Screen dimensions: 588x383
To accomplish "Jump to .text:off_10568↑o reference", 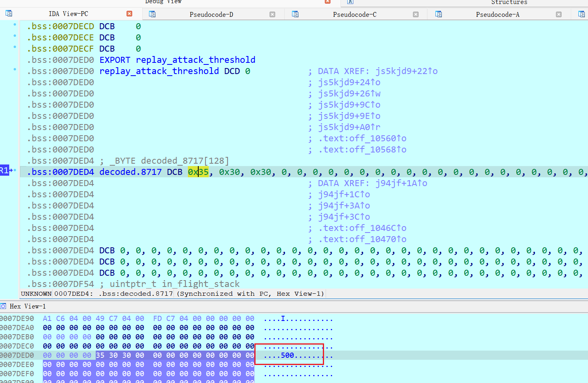I will (362, 150).
